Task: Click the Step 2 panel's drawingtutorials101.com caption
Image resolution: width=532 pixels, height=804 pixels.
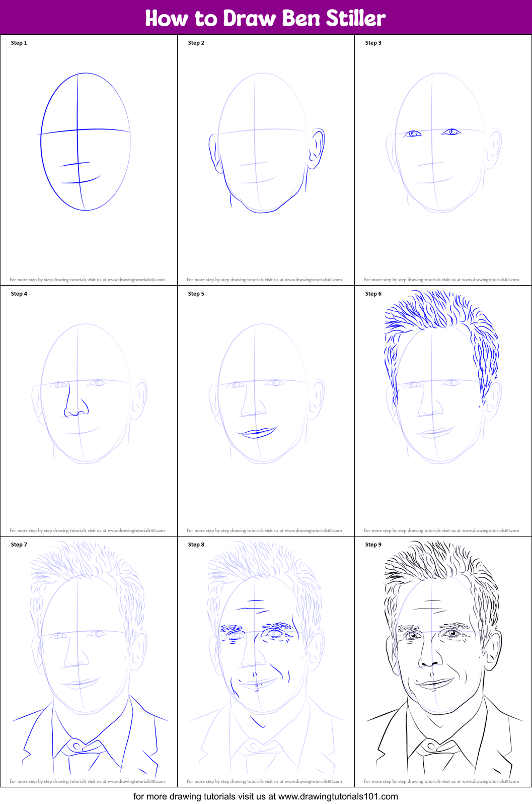Action: tap(264, 280)
